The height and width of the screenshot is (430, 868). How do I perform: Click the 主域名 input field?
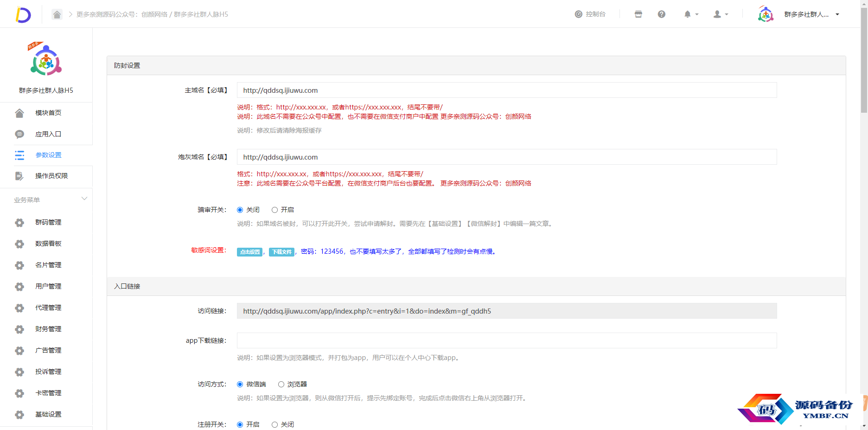coord(507,90)
